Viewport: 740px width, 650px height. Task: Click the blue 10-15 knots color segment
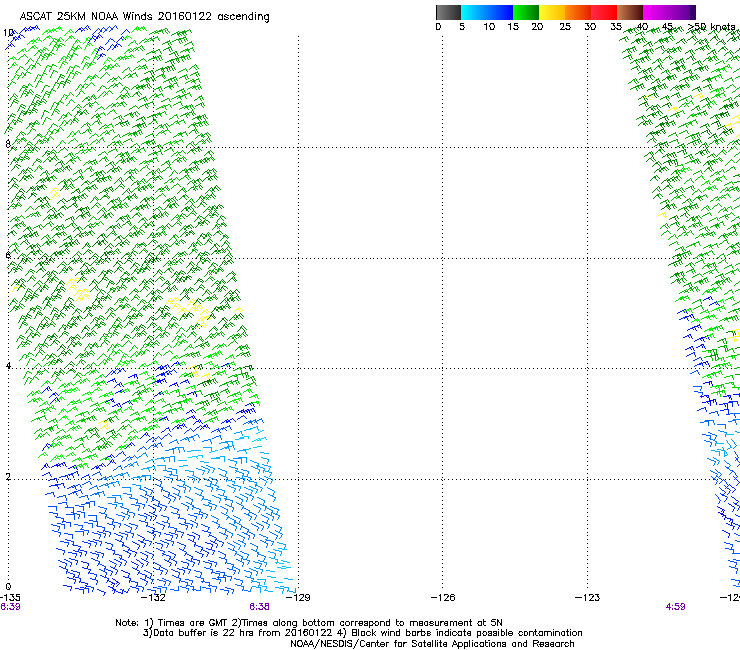(x=500, y=12)
